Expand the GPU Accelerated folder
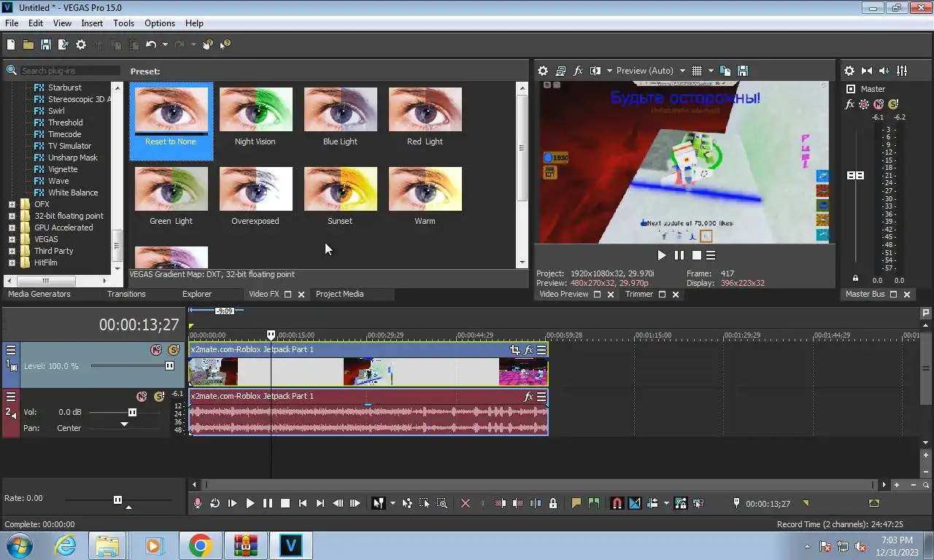 click(12, 227)
